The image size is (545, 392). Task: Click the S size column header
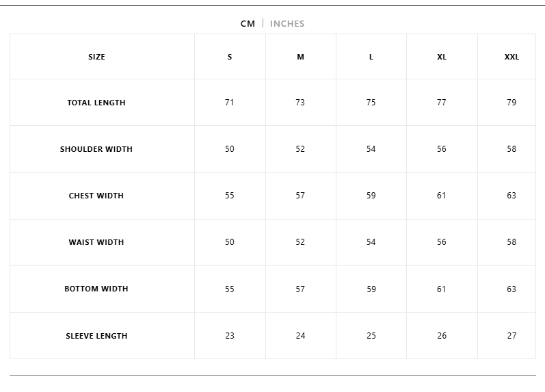tap(230, 57)
